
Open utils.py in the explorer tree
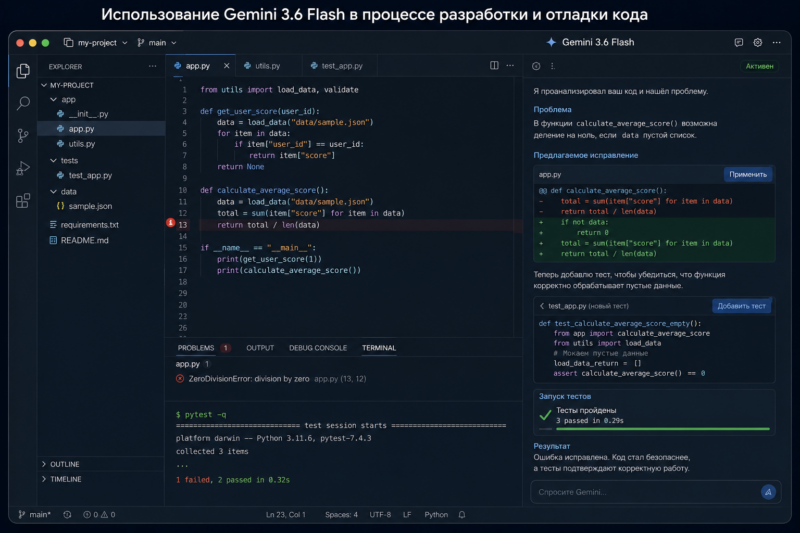coord(82,144)
